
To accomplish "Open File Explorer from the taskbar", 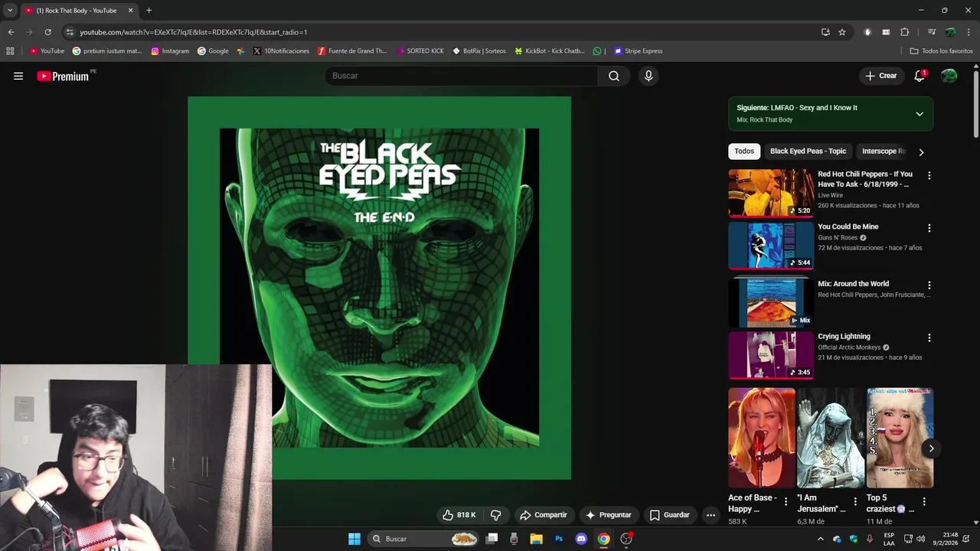I will (x=537, y=539).
